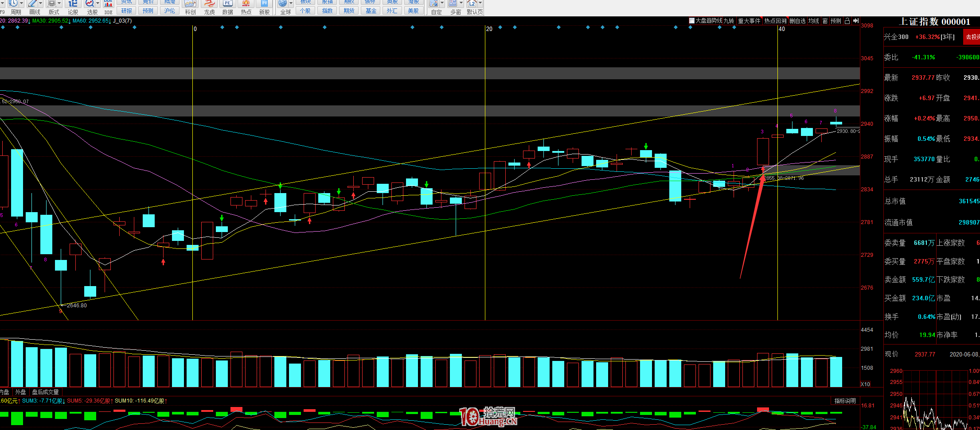Expand the 自定 dropdown arrow

coord(442,3)
